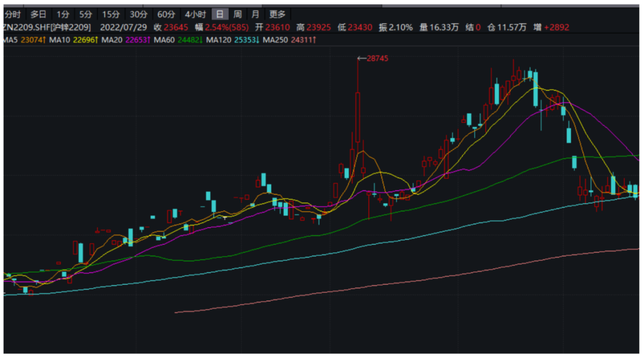Click the MA250 24311 indicator label
This screenshot has width=644, height=358.
pos(289,40)
